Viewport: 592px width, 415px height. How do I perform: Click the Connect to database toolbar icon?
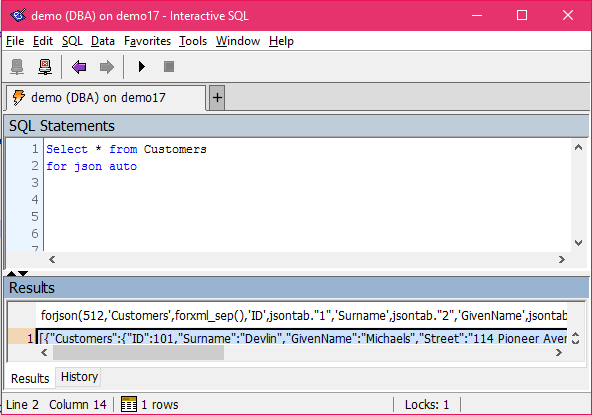click(x=17, y=67)
